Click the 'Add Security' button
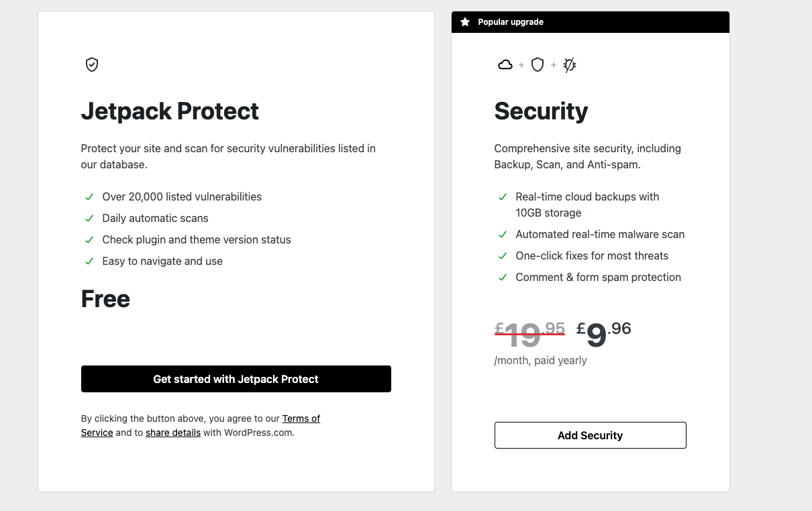Viewport: 812px width, 511px height. 590,435
